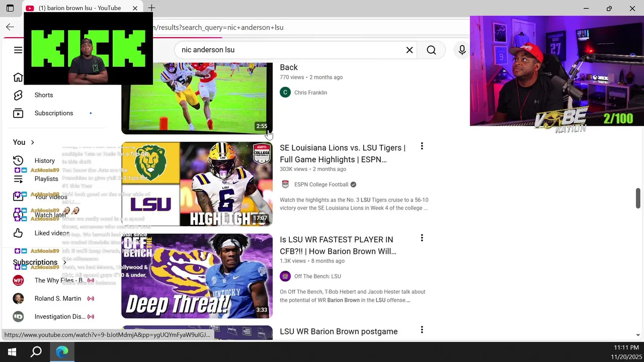Open The Why Files subscription
Screen dimensions: 644x362
click(x=59, y=280)
